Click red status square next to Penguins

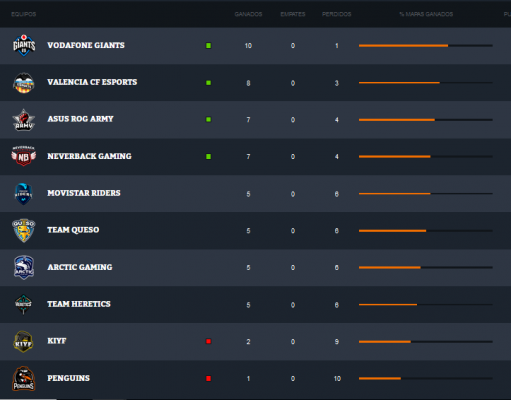[x=209, y=378]
